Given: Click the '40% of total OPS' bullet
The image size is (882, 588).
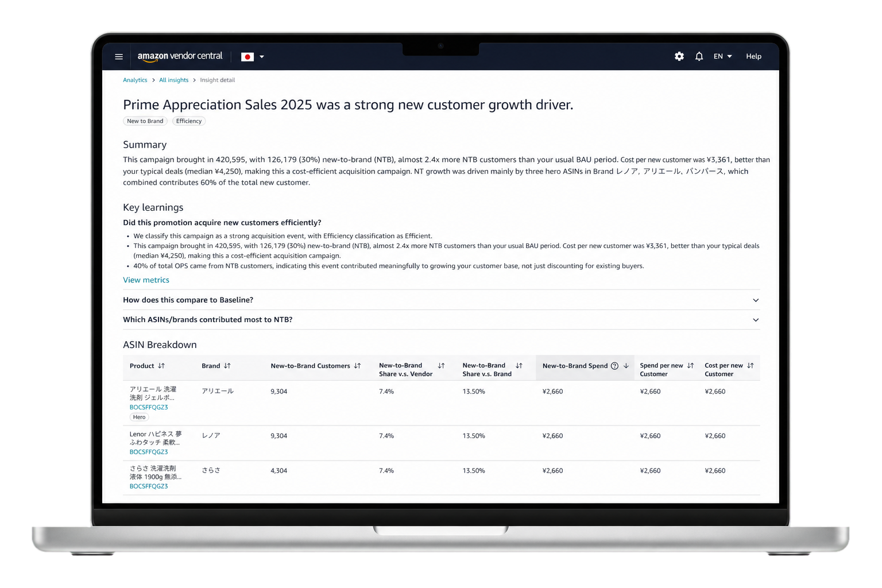Looking at the screenshot, I should click(x=389, y=266).
